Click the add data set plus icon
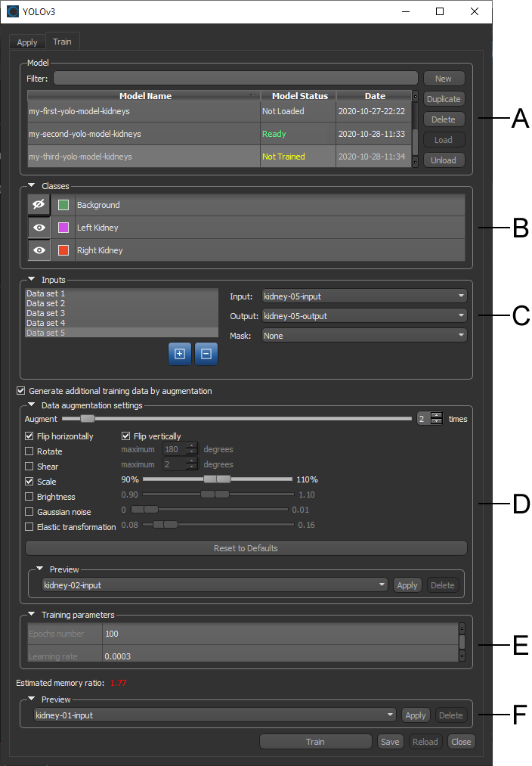Screen dimensions: 532x766 pyautogui.click(x=179, y=353)
